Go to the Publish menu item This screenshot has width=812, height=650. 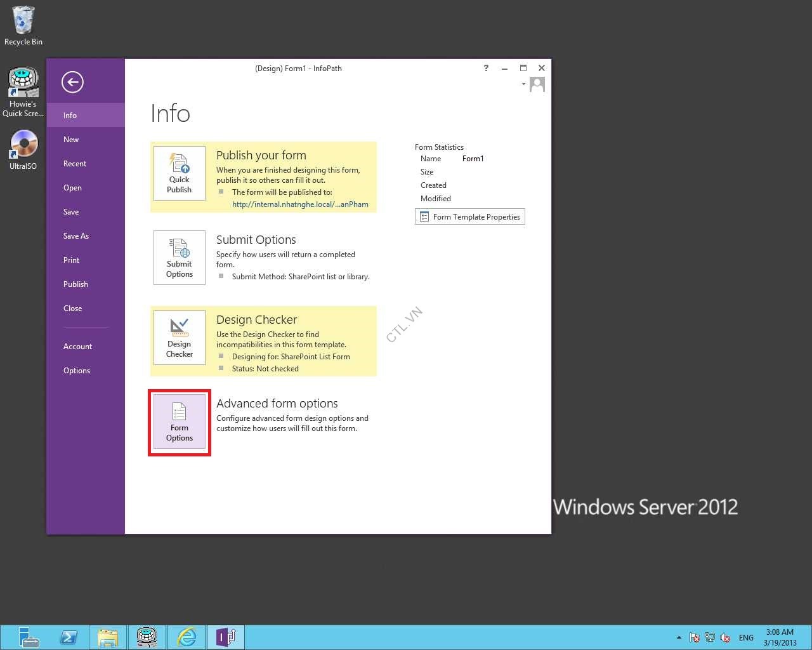tap(75, 284)
